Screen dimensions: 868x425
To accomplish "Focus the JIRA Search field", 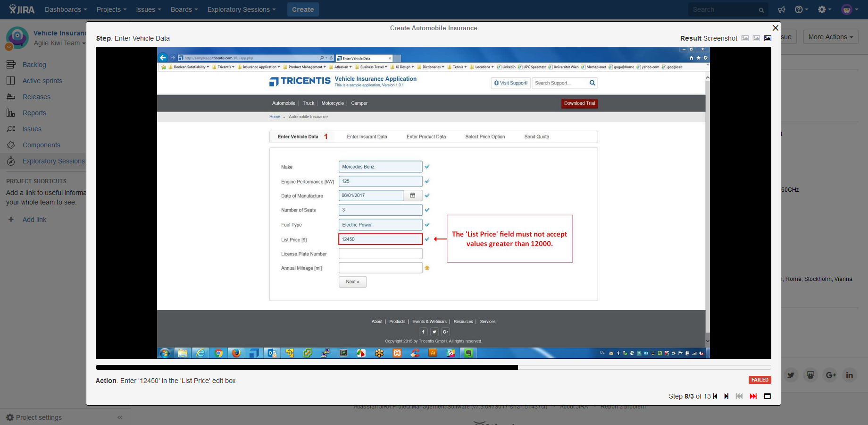I will [728, 9].
